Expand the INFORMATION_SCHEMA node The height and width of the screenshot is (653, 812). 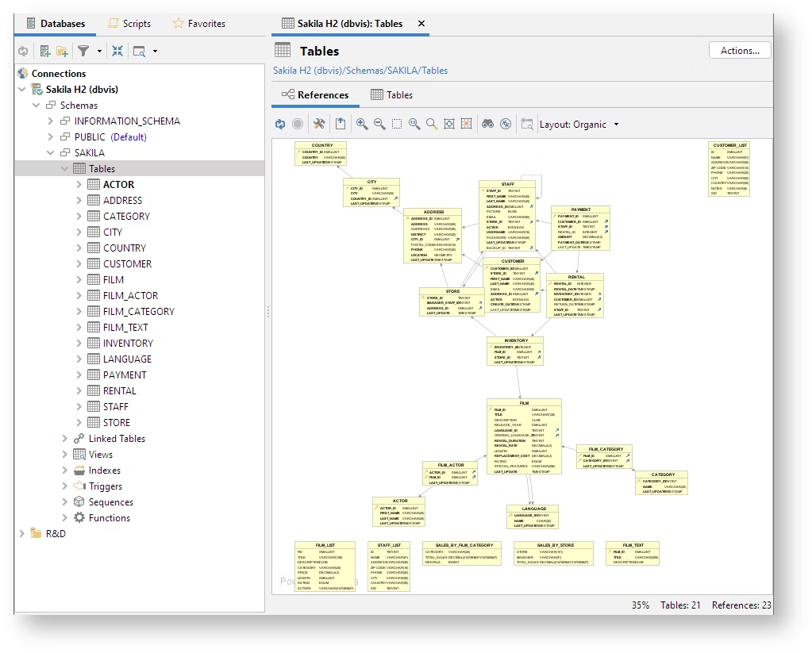pyautogui.click(x=51, y=121)
